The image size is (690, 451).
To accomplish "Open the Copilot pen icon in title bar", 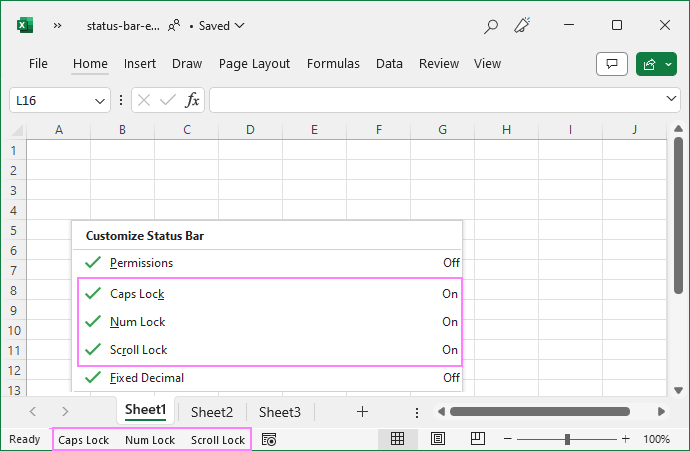I will tap(522, 26).
